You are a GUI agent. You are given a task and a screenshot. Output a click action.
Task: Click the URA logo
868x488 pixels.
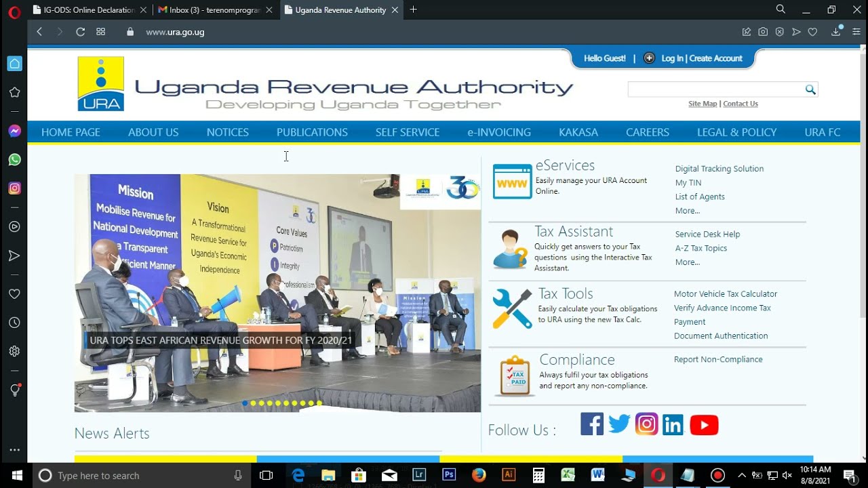(101, 84)
